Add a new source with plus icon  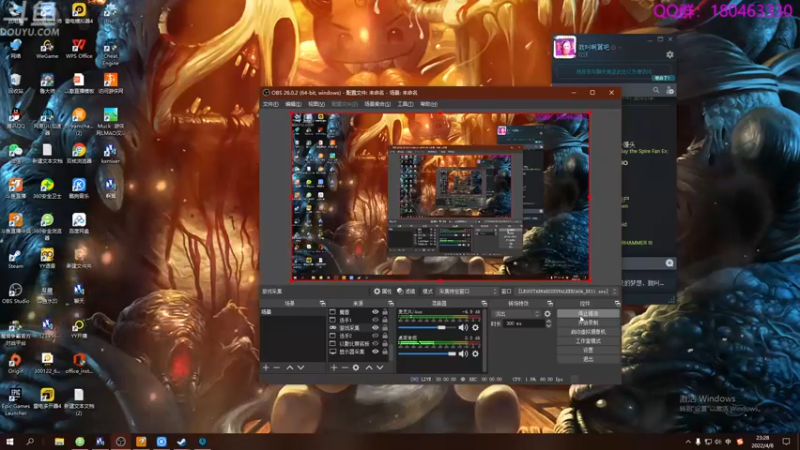(x=334, y=367)
